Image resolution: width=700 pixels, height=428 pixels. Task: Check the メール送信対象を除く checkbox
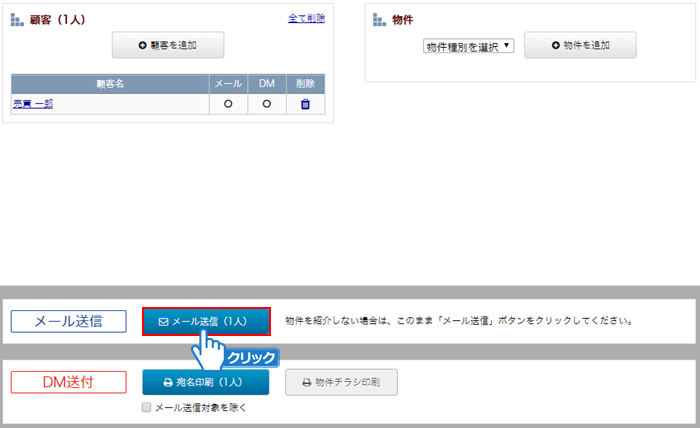[146, 407]
